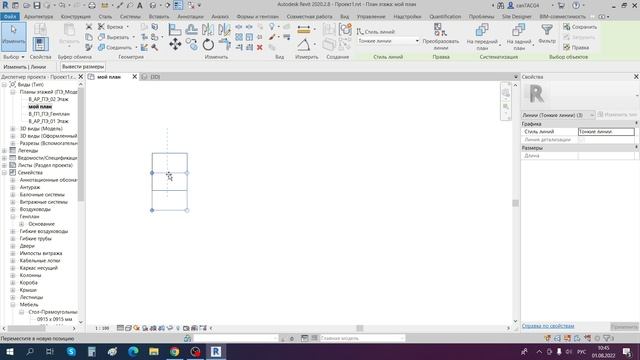Expand the Легенды tree node
This screenshot has width=640, height=360.
[4, 151]
